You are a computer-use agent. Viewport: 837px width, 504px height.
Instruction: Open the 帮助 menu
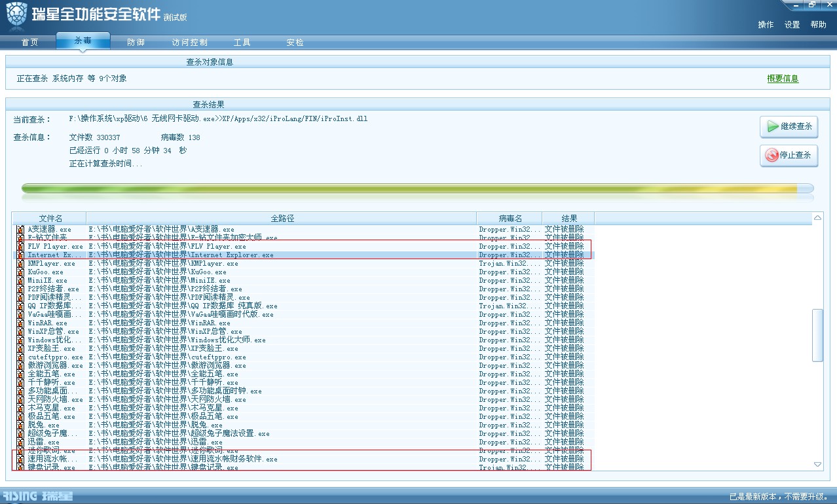pos(819,25)
